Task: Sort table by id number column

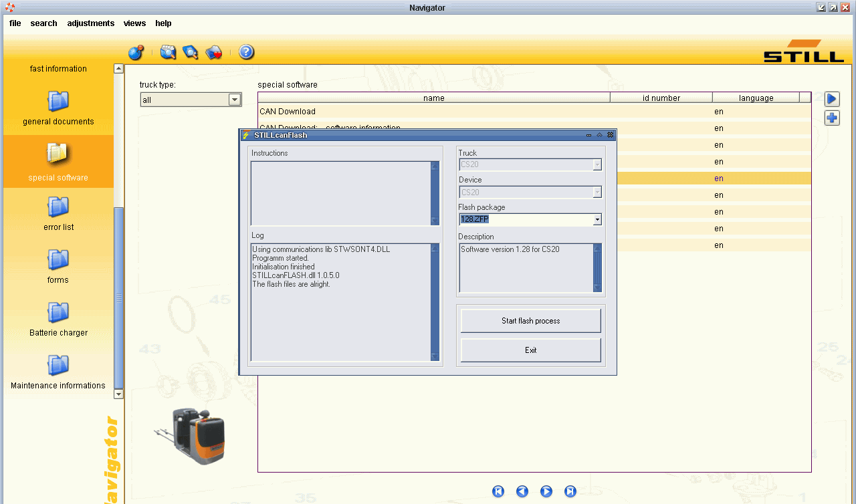Action: [661, 98]
